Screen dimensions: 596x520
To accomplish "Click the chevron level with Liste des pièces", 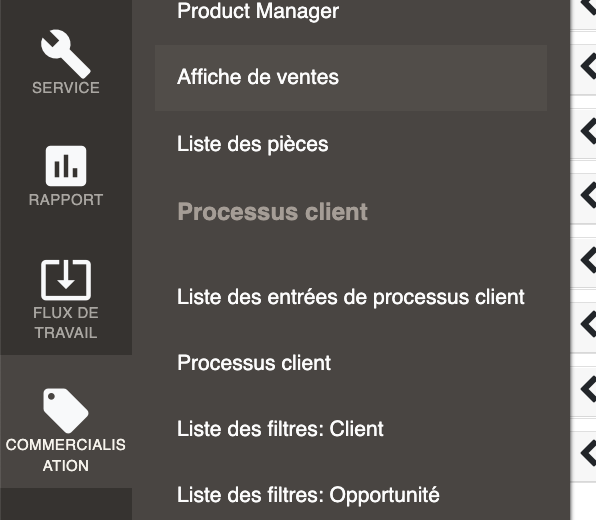I will pyautogui.click(x=588, y=131).
